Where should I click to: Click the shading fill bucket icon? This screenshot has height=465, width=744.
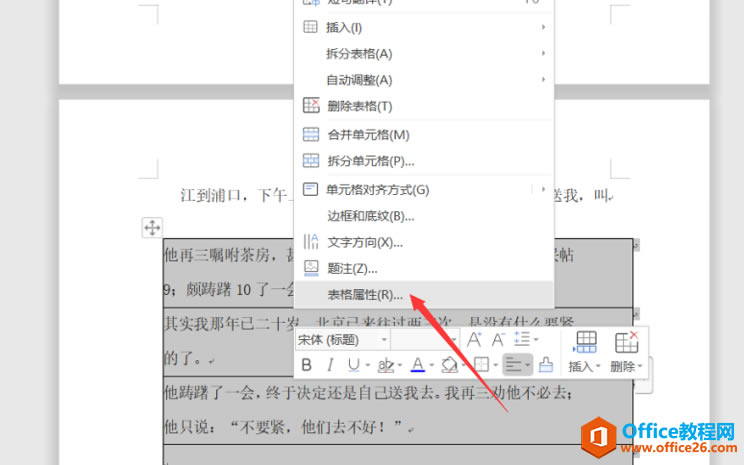[449, 365]
